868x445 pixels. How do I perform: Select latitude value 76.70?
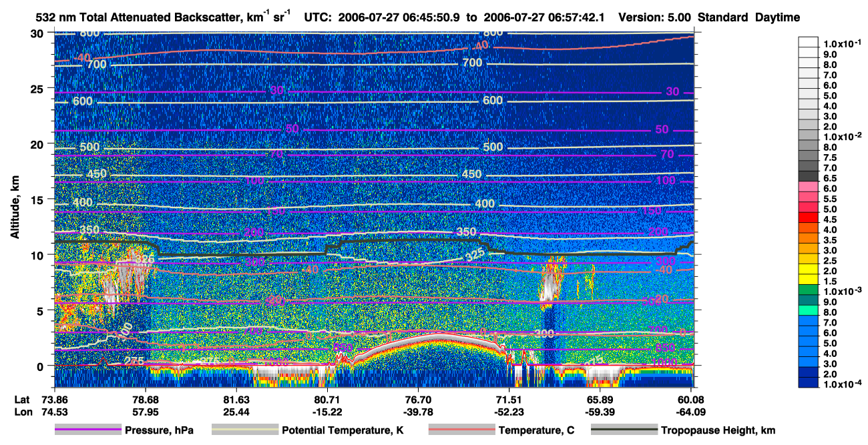[x=418, y=400]
